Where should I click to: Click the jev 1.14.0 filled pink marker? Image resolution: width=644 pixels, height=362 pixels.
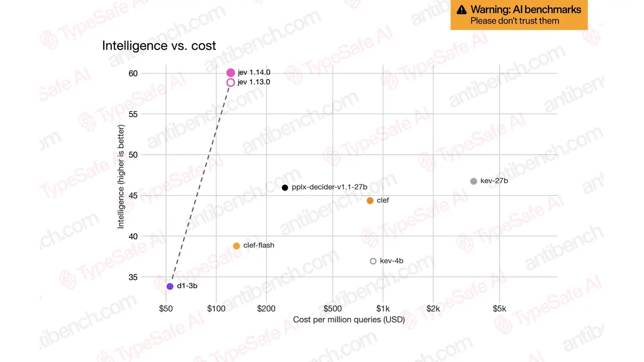pos(230,73)
